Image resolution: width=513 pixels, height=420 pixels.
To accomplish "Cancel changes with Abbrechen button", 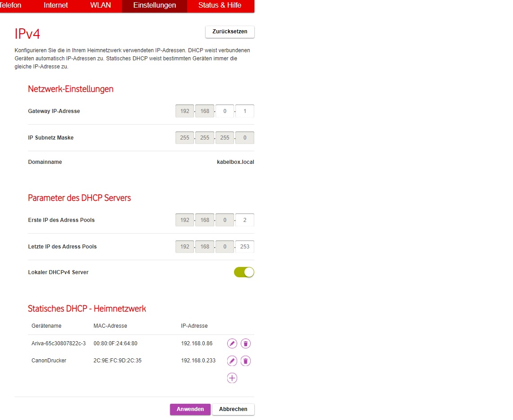I will point(233,409).
